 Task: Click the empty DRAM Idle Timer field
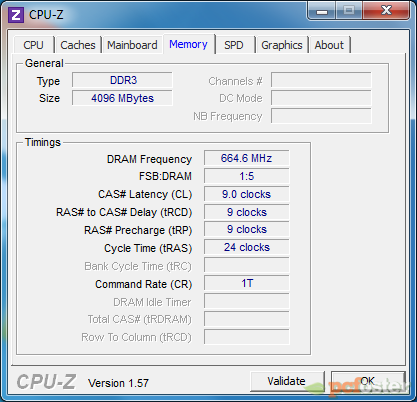click(x=247, y=301)
